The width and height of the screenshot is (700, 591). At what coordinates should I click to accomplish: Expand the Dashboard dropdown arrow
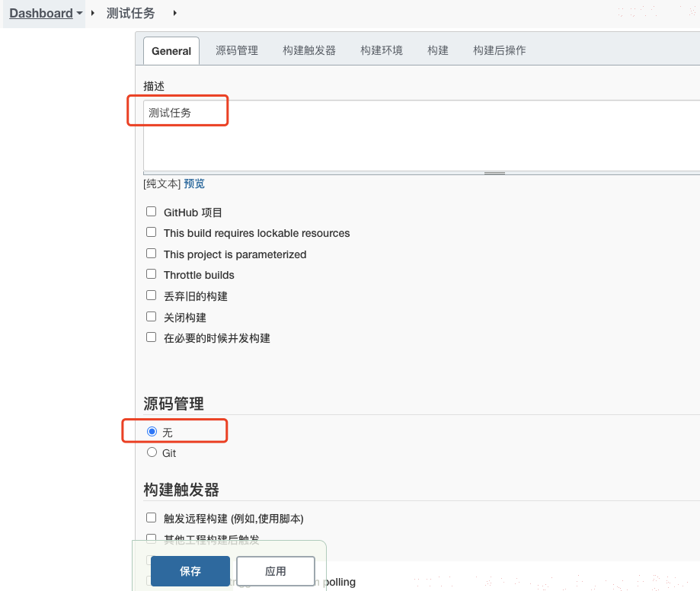(x=79, y=14)
